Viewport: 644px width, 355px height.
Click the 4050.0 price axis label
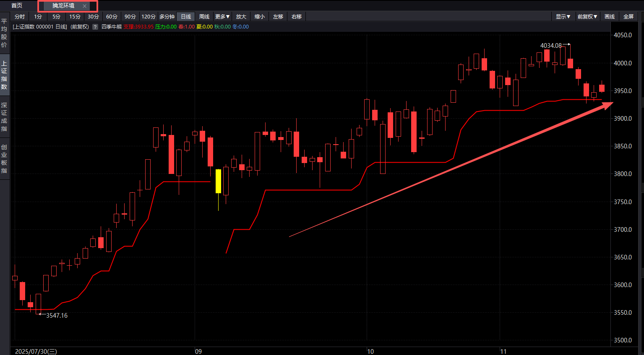623,35
